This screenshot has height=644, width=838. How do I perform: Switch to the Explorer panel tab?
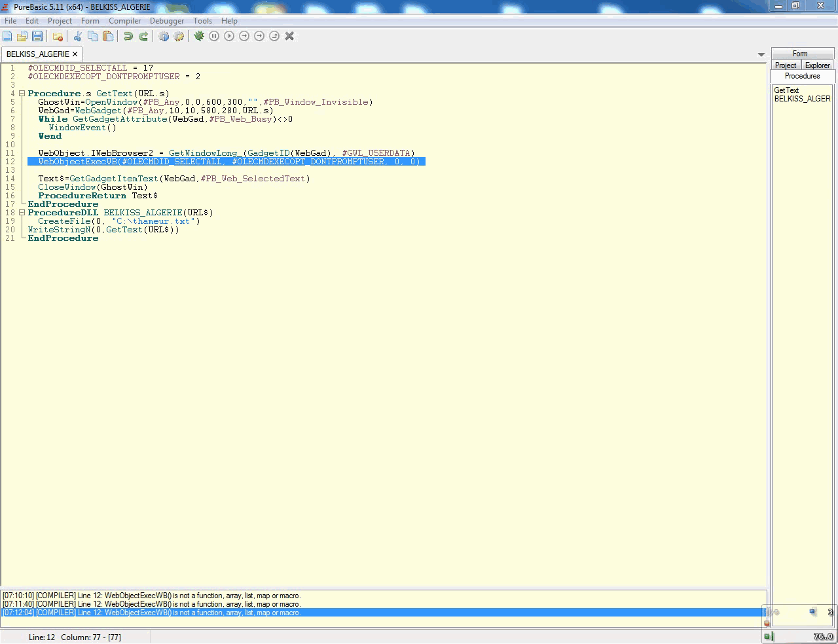coord(817,65)
